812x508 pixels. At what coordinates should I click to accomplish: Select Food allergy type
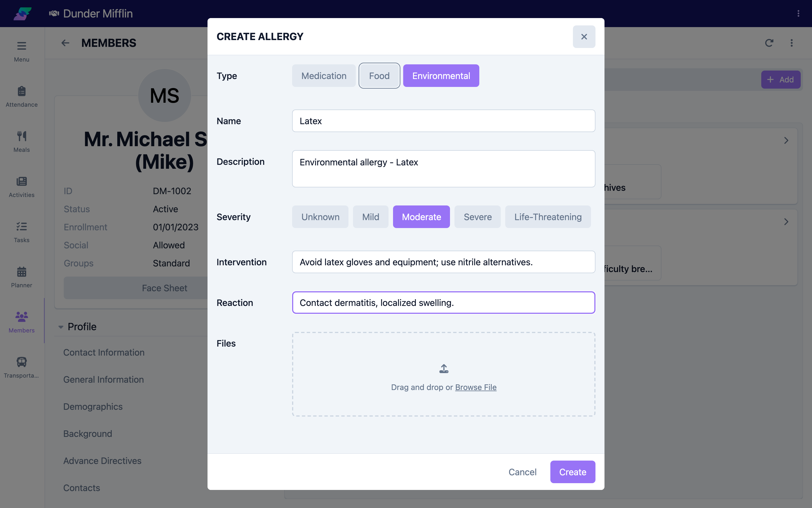pos(379,76)
